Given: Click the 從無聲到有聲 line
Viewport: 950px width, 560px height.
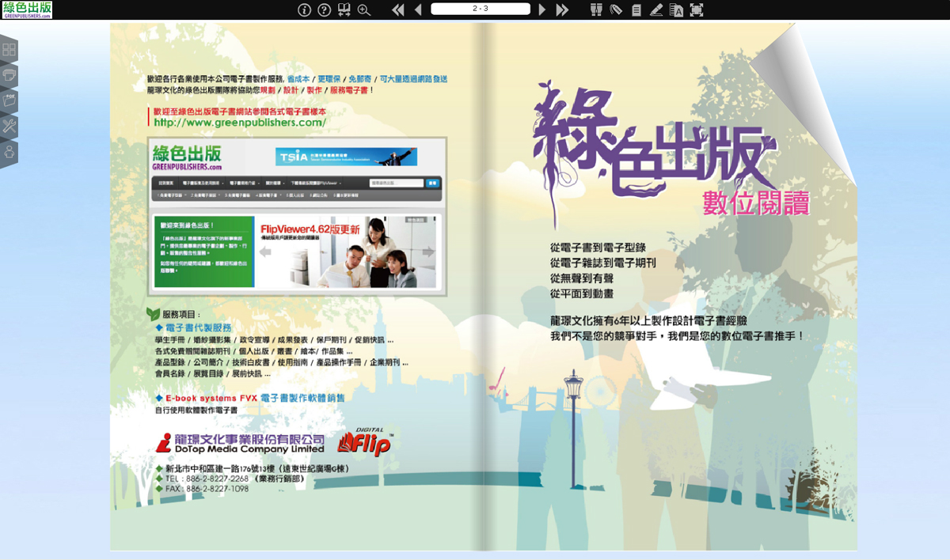Looking at the screenshot, I should coord(582,278).
